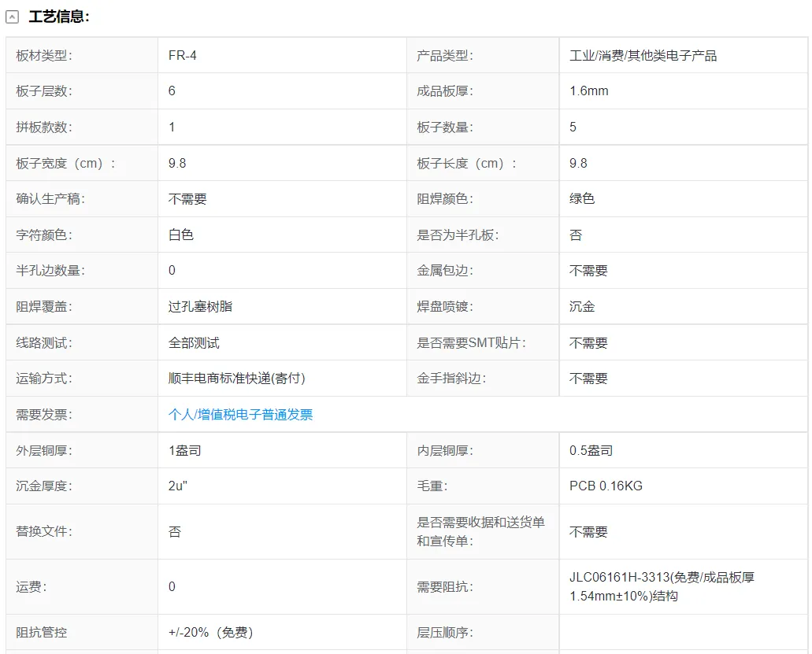Click the 层压顺序 label cell

pyautogui.click(x=445, y=633)
